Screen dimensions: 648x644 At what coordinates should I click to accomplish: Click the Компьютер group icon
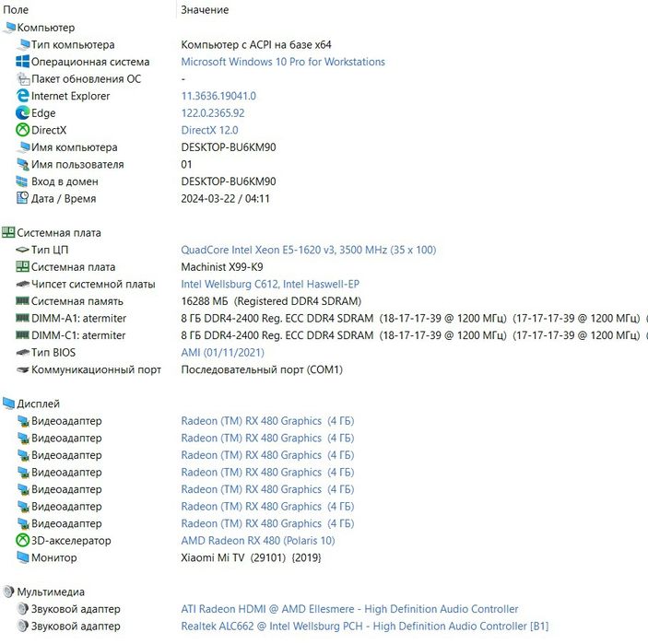coord(8,28)
